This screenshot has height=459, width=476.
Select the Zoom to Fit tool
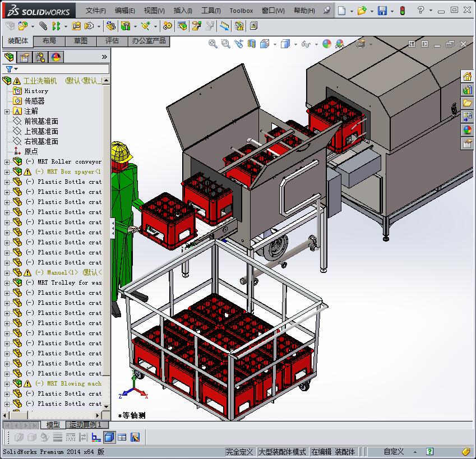[x=212, y=43]
